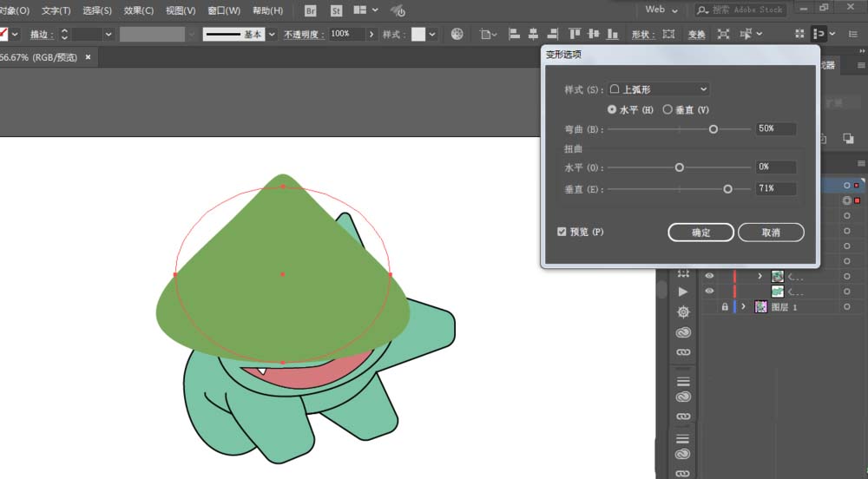The width and height of the screenshot is (868, 479).
Task: Click the vertical align top icon
Action: [575, 34]
